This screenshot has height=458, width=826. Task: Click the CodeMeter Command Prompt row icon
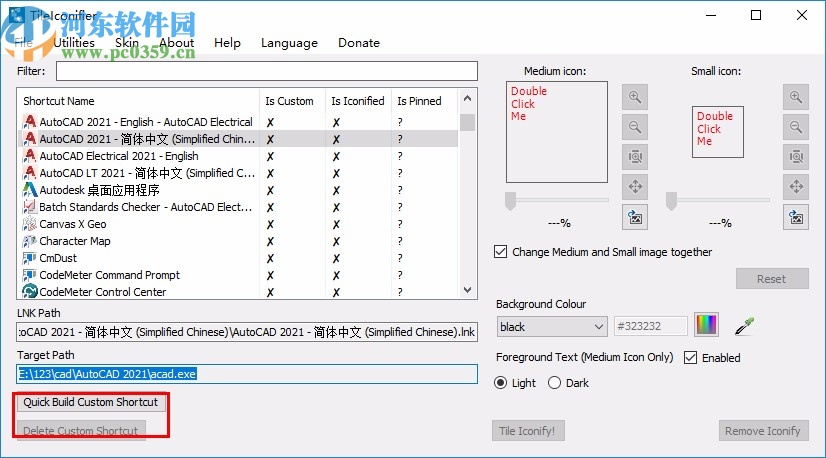point(30,275)
